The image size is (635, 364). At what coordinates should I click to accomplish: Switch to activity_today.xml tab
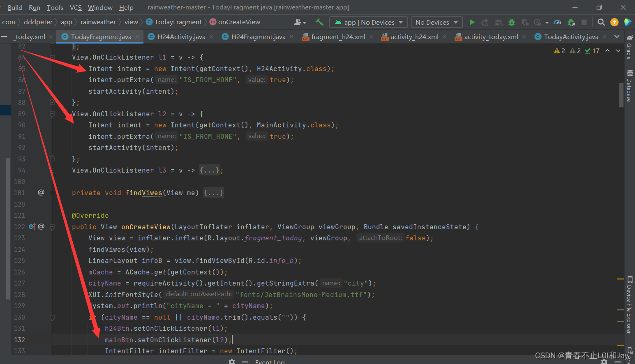coord(491,37)
